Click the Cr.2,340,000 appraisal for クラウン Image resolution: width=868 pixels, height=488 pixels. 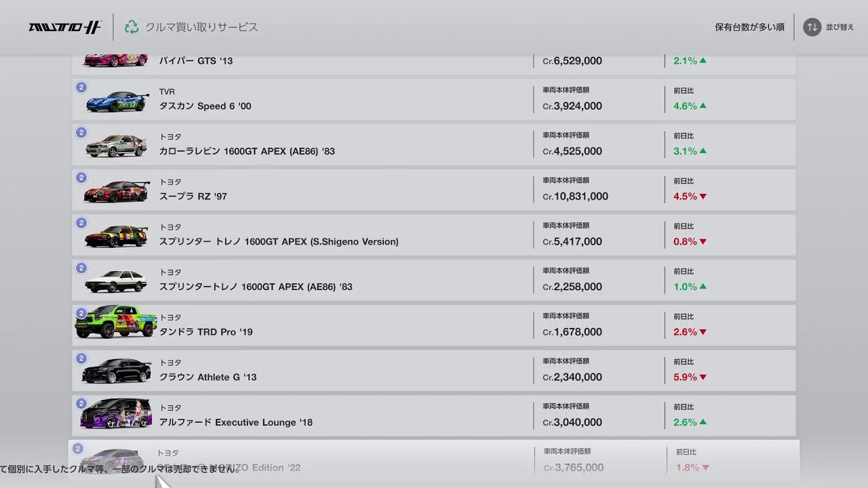(572, 377)
